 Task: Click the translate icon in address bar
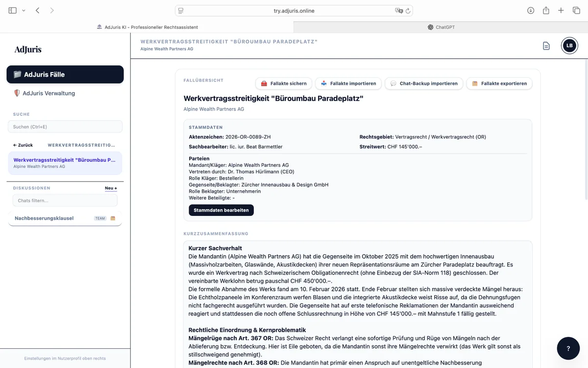(x=399, y=10)
